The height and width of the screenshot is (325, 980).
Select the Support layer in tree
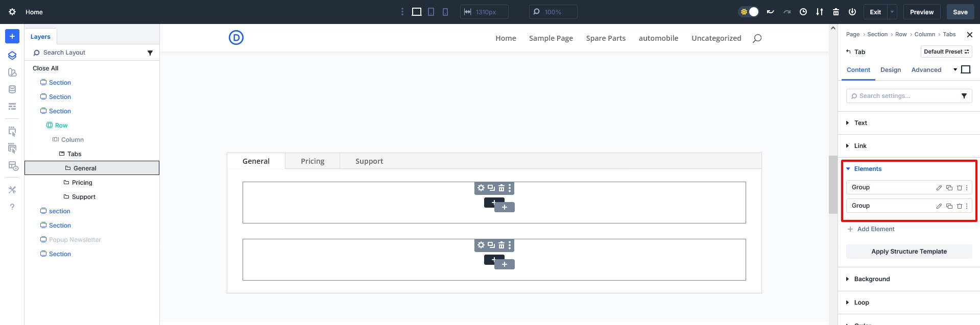coord(84,197)
